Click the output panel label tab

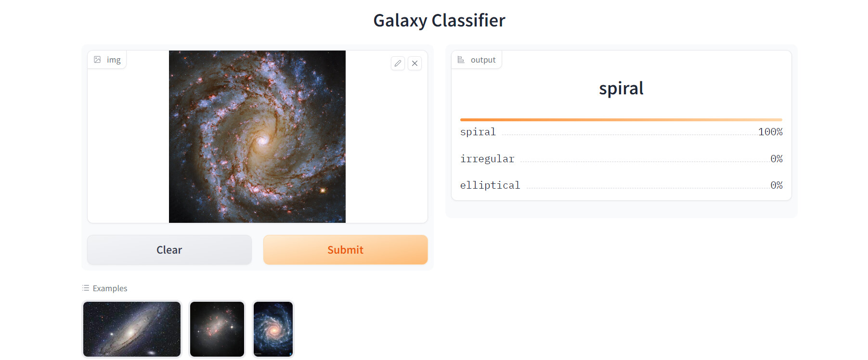click(477, 60)
